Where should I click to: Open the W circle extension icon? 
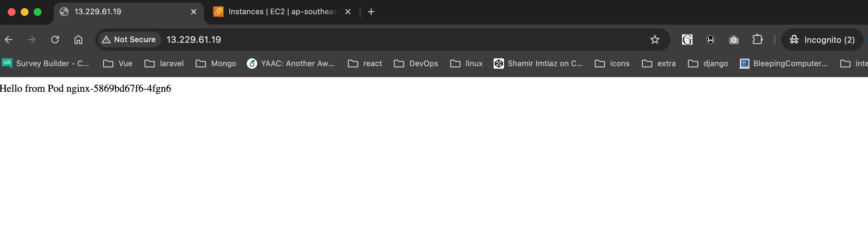[710, 40]
